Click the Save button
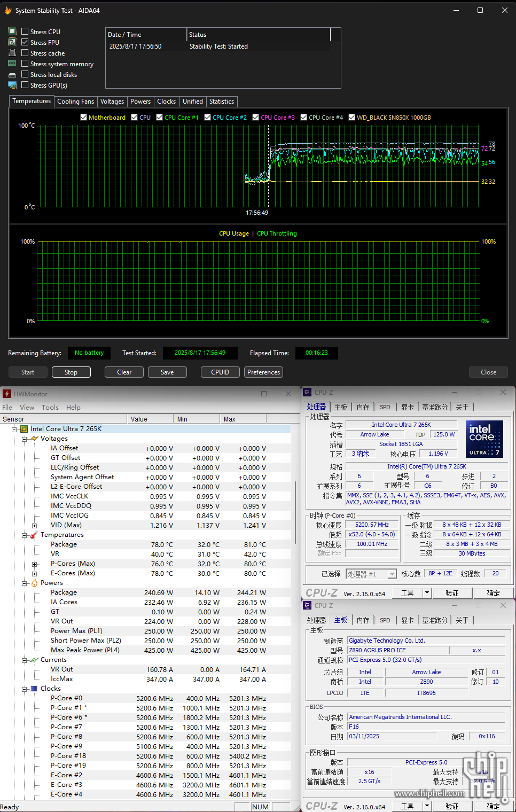 (167, 372)
